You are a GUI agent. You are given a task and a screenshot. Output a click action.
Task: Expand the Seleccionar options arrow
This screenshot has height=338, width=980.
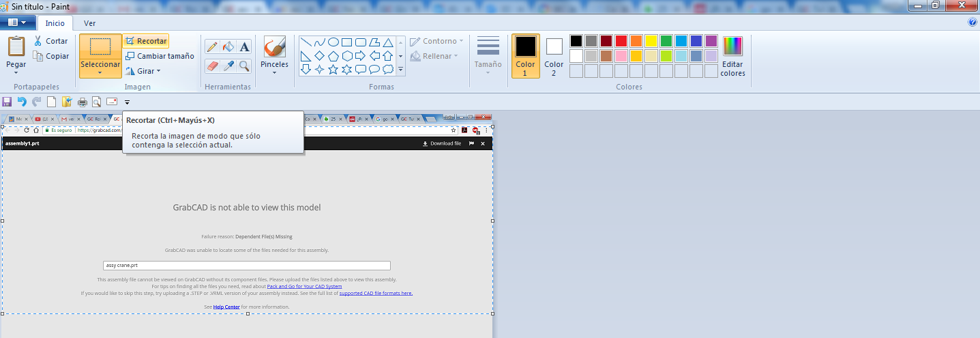100,72
